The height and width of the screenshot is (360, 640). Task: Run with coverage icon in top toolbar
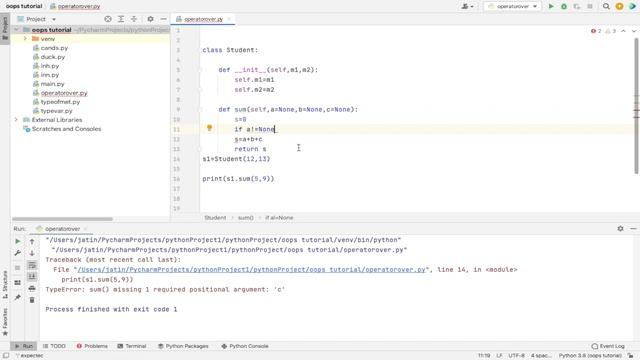(577, 6)
